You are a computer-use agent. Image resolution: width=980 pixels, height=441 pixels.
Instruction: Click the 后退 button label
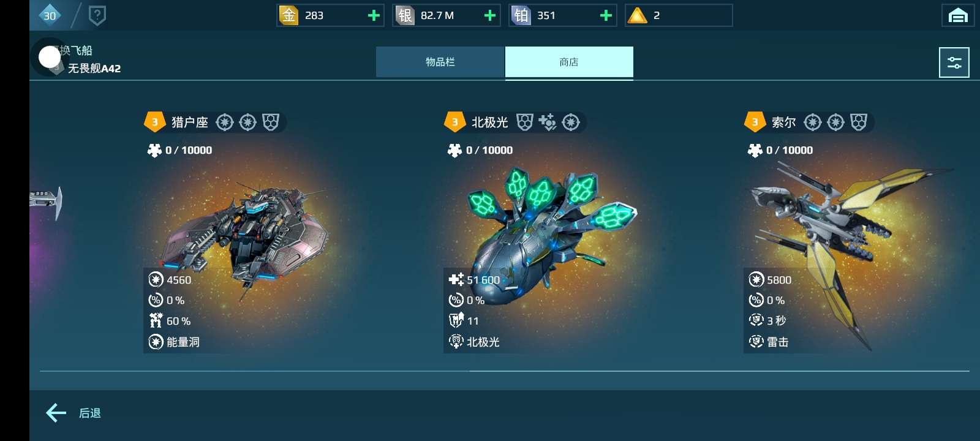90,413
